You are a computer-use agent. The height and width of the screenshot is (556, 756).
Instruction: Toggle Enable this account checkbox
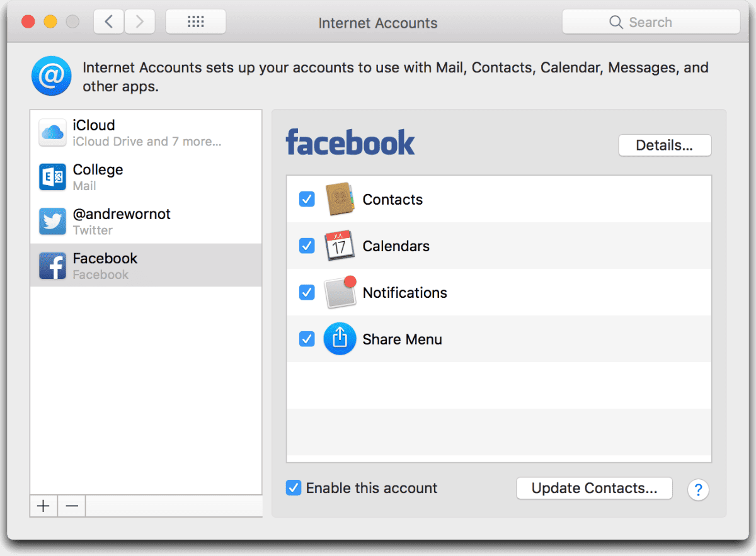(x=294, y=488)
